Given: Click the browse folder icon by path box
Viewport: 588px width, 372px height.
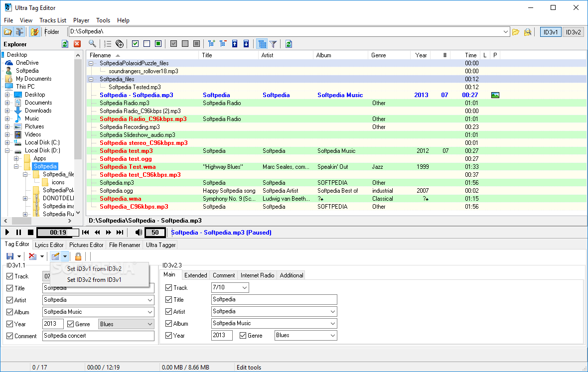Looking at the screenshot, I should pos(516,32).
